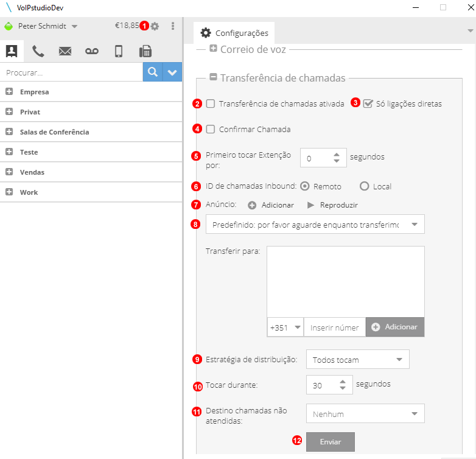This screenshot has height=459, width=476.
Task: Open the contacts tab icon
Action: (x=12, y=51)
